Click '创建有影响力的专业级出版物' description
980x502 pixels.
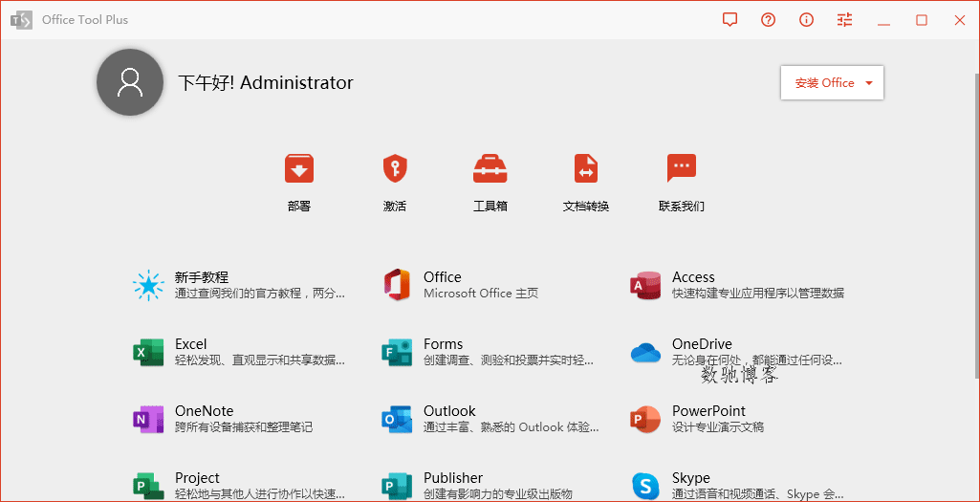coord(498,494)
